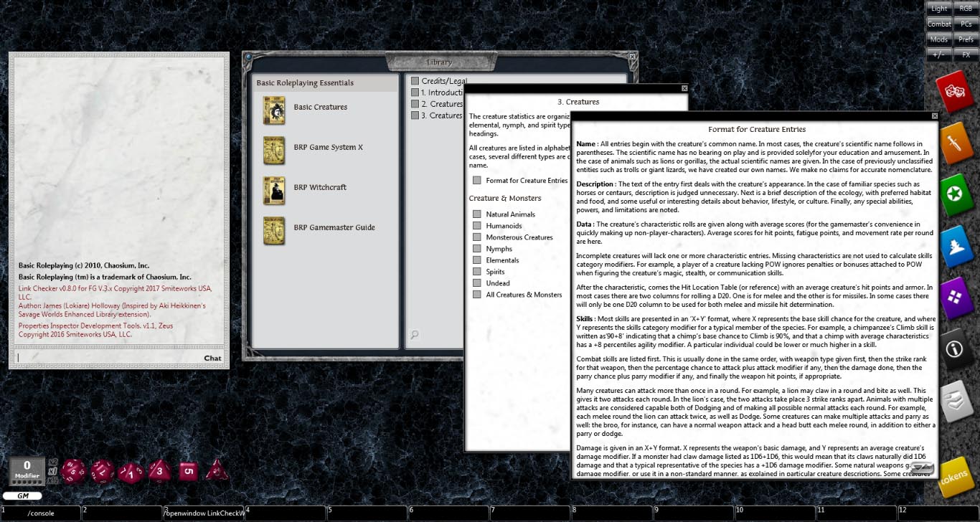Select the Basic Roleplaying Essentials module tab
980x522 pixels.
click(305, 82)
